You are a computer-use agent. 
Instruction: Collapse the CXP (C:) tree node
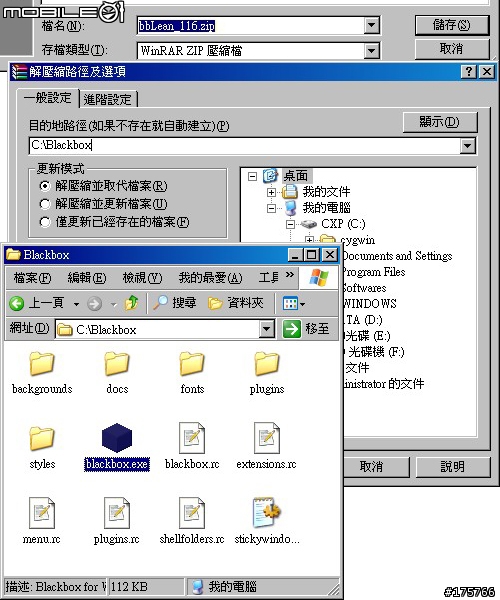click(x=290, y=224)
